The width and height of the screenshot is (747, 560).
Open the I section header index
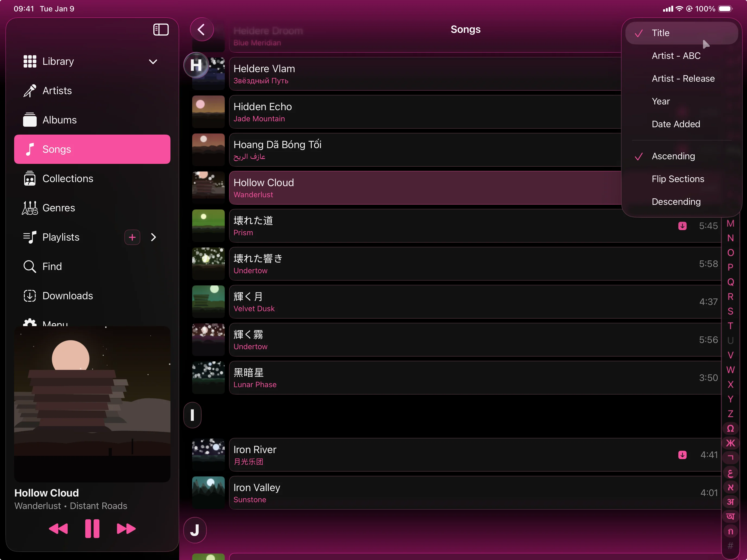click(192, 415)
